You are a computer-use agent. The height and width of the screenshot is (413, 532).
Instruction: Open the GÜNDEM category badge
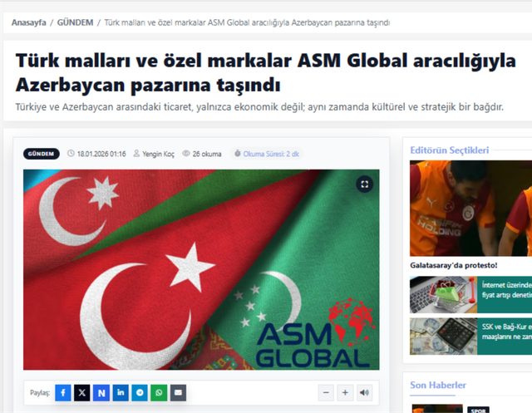point(41,154)
